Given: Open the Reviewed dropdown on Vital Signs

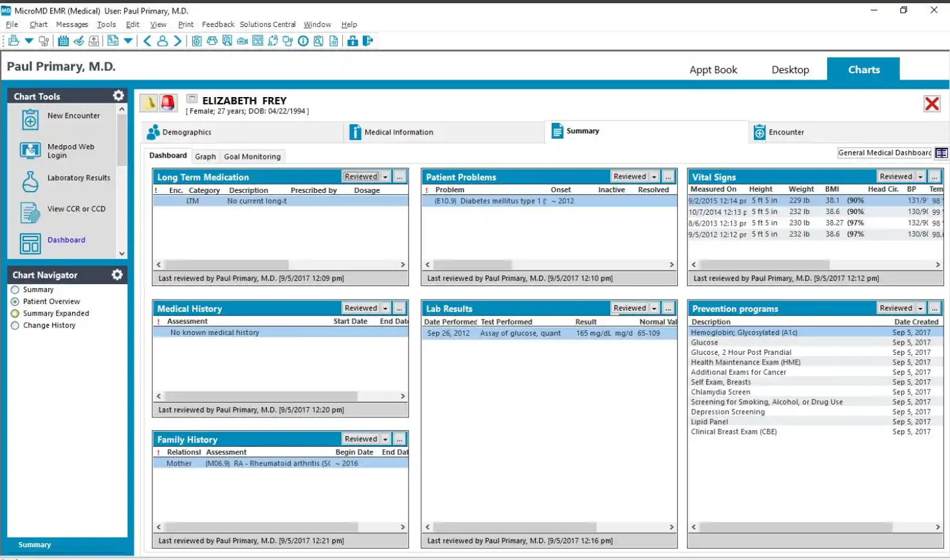Looking at the screenshot, I should click(921, 176).
